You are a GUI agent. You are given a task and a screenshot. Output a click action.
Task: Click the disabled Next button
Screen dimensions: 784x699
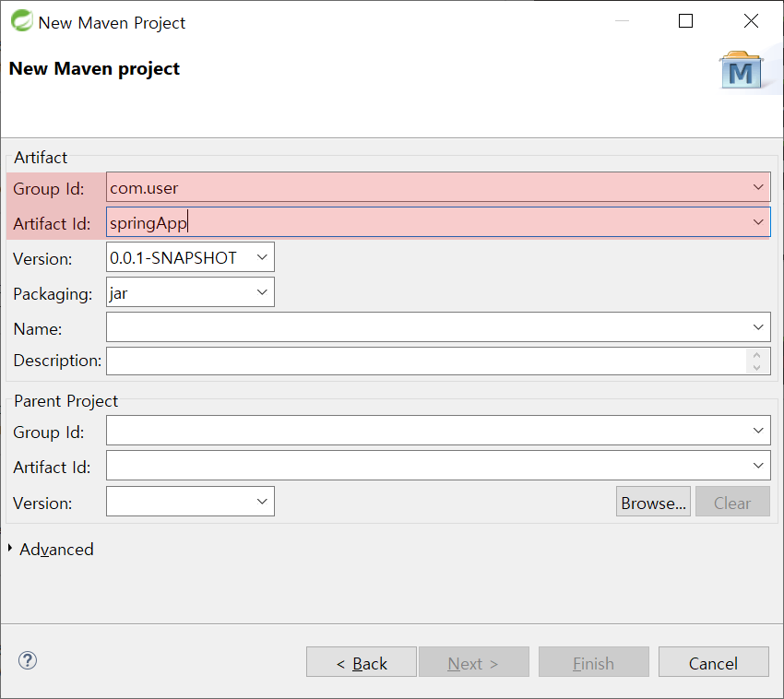point(474,662)
